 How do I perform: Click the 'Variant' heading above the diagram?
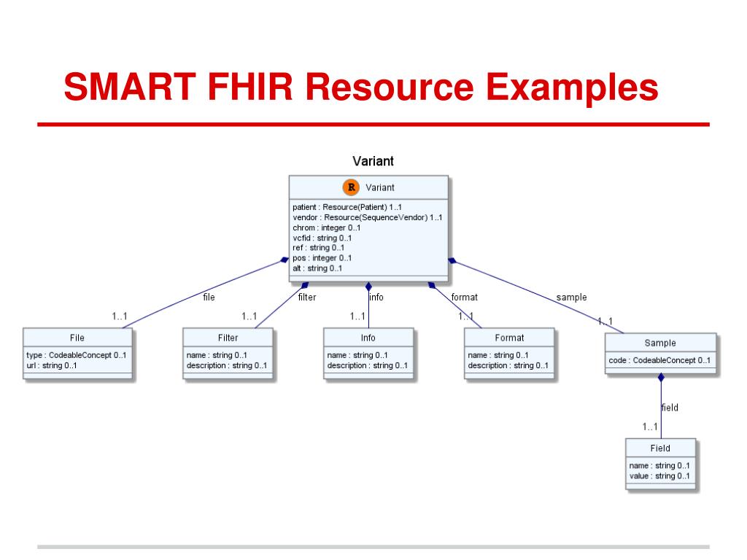coord(373,161)
